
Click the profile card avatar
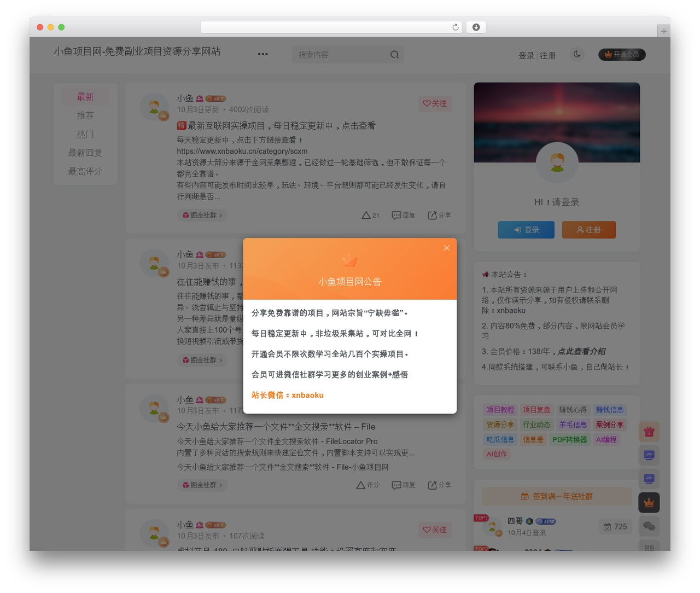pyautogui.click(x=557, y=162)
